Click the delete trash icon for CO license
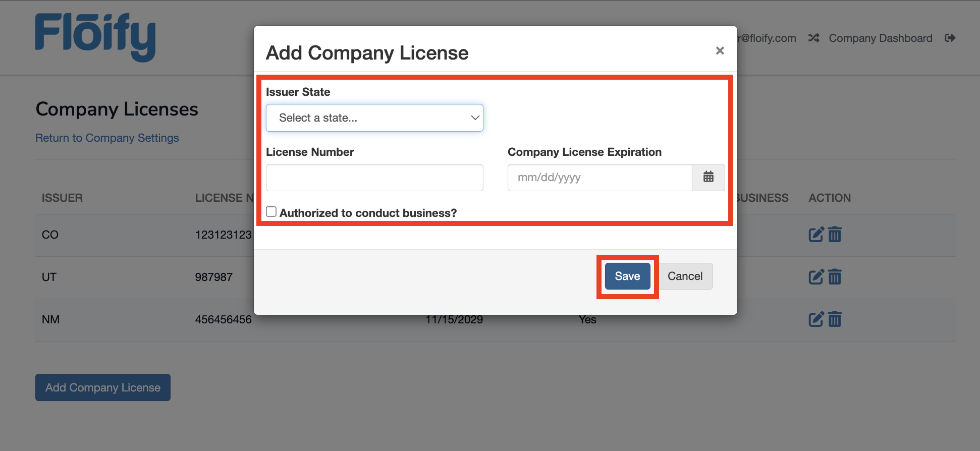Screen dimensions: 980x451 tap(835, 235)
